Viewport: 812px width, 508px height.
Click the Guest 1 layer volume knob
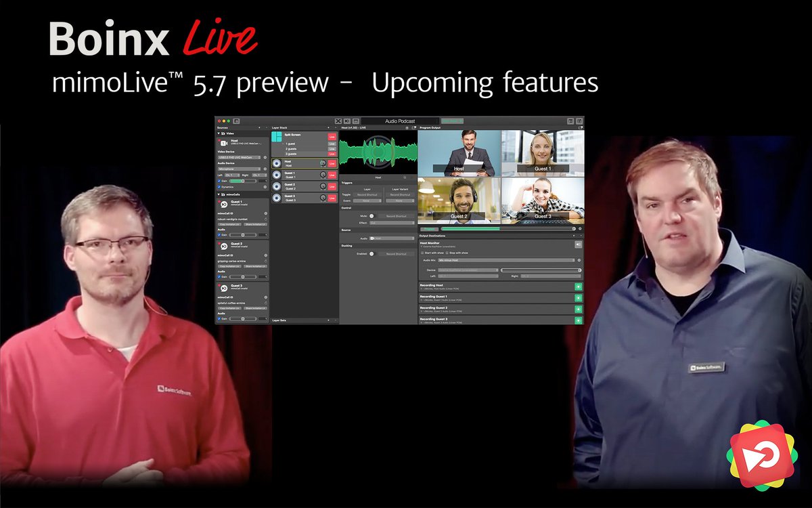323,175
